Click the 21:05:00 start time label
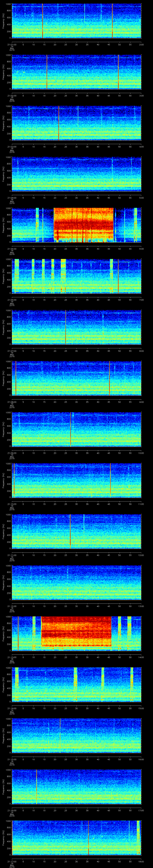 [x=12, y=249]
